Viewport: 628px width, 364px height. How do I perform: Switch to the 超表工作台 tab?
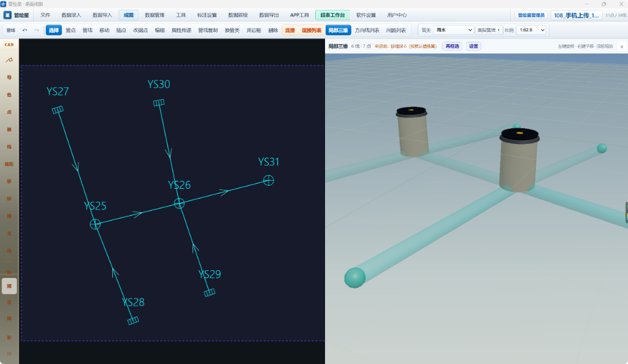click(x=332, y=15)
